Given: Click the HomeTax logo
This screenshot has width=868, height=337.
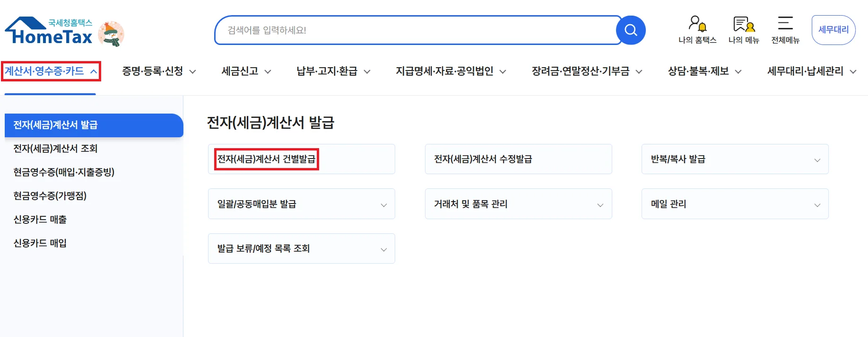Looking at the screenshot, I should tap(50, 31).
